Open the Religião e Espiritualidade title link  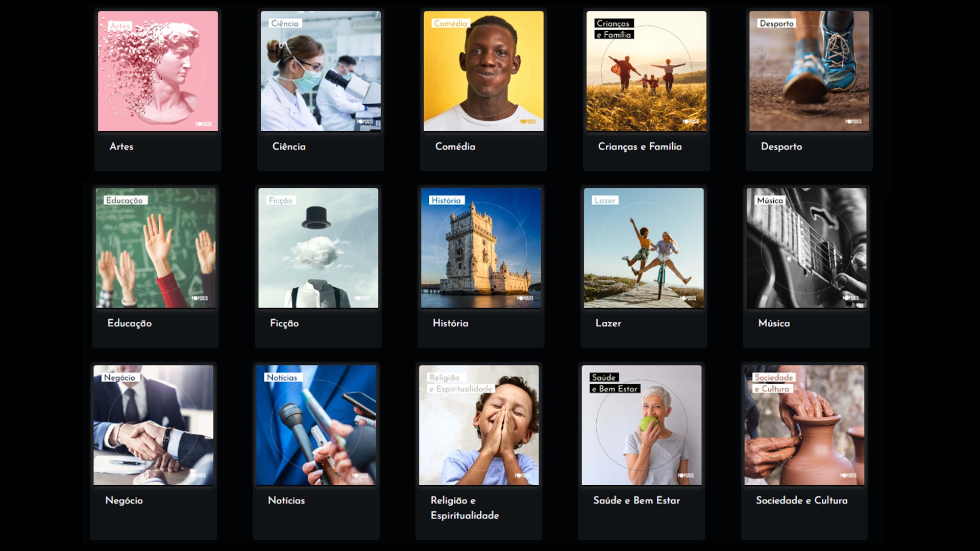(x=465, y=508)
